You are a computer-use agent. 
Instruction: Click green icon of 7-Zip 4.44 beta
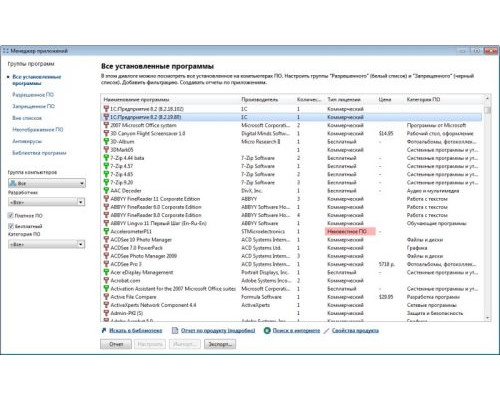(x=106, y=158)
